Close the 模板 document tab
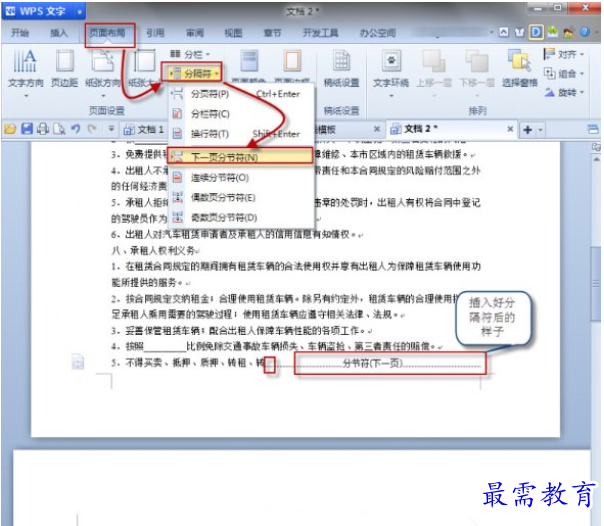This screenshot has width=604, height=526. coord(377,129)
